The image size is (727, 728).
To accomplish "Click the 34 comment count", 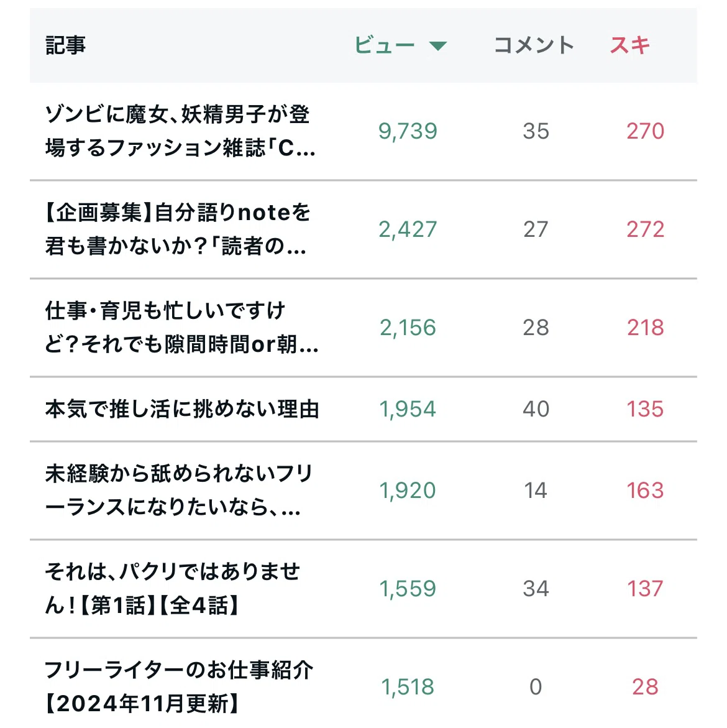I will click(536, 589).
